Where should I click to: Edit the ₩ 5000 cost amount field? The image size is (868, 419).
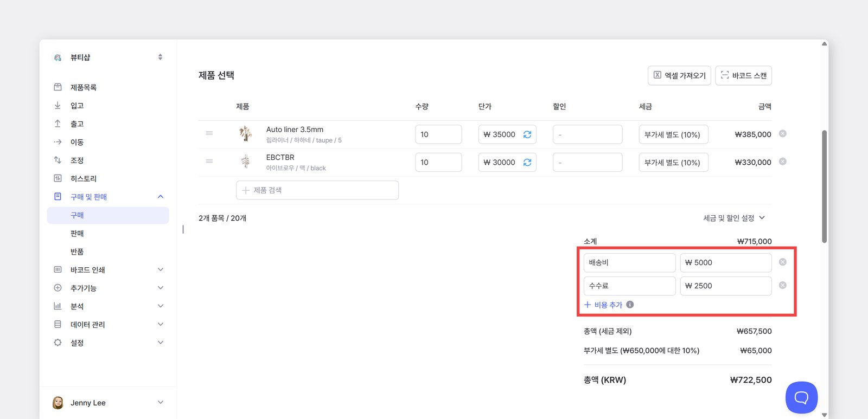coord(726,262)
